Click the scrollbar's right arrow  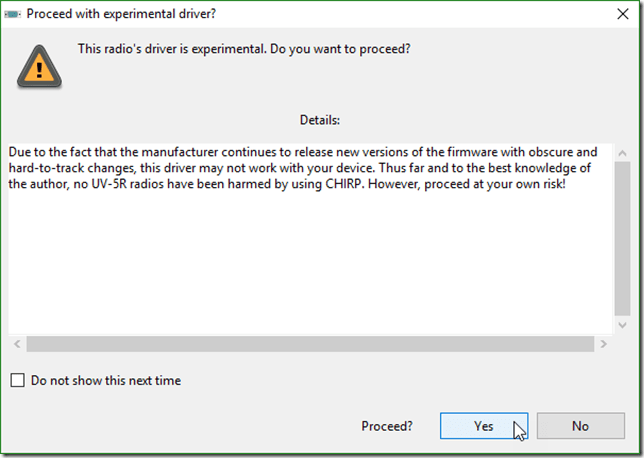(x=602, y=343)
